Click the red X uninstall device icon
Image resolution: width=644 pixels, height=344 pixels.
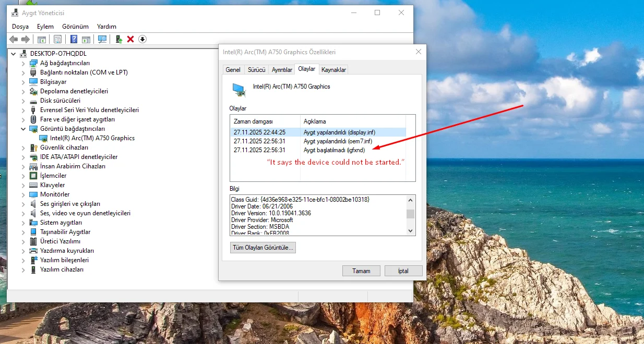click(130, 39)
